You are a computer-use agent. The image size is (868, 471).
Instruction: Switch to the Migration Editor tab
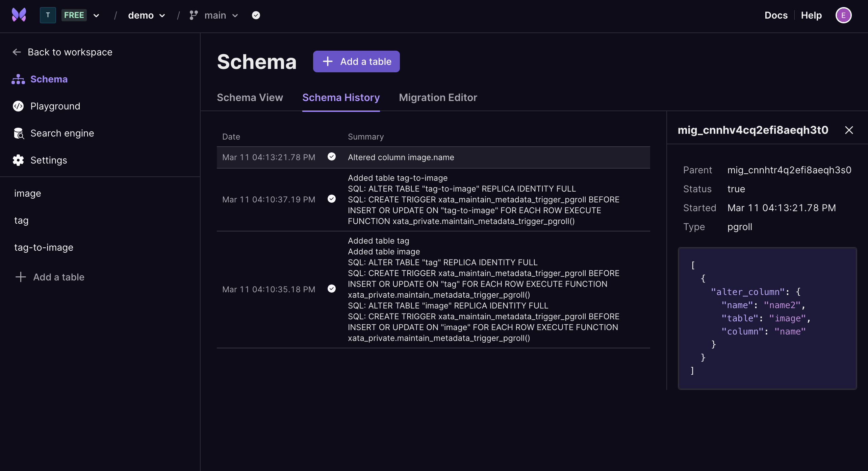438,97
